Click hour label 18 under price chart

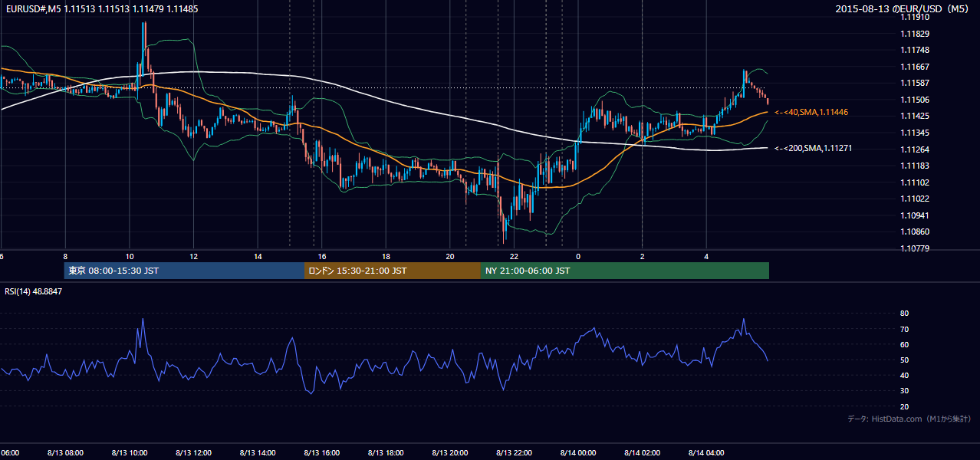[386, 257]
